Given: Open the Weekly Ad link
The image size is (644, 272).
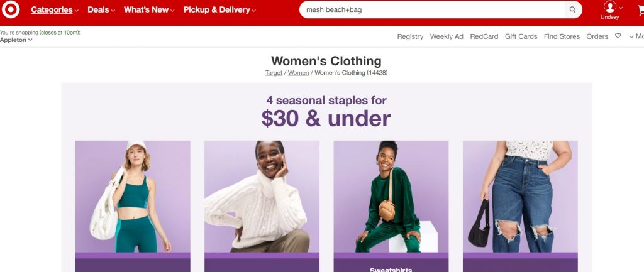Looking at the screenshot, I should (447, 36).
